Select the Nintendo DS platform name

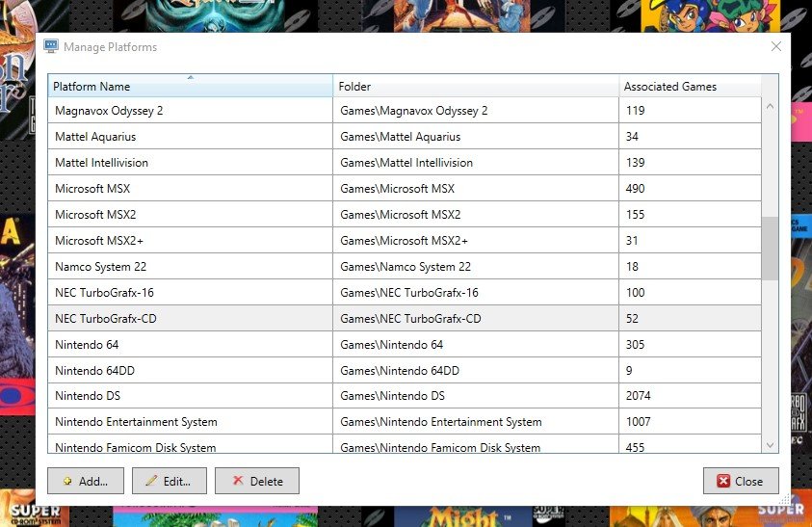(x=88, y=395)
